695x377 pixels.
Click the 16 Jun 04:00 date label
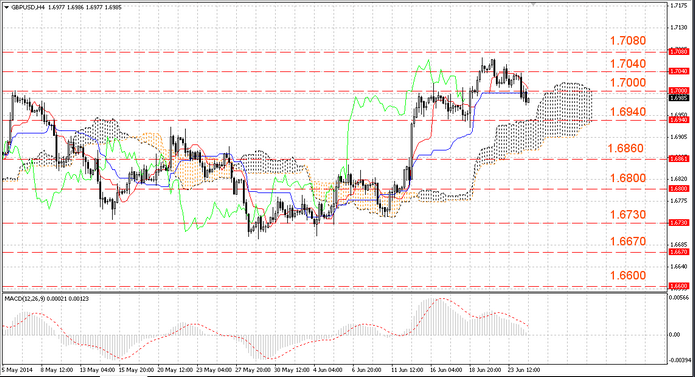[446, 369]
